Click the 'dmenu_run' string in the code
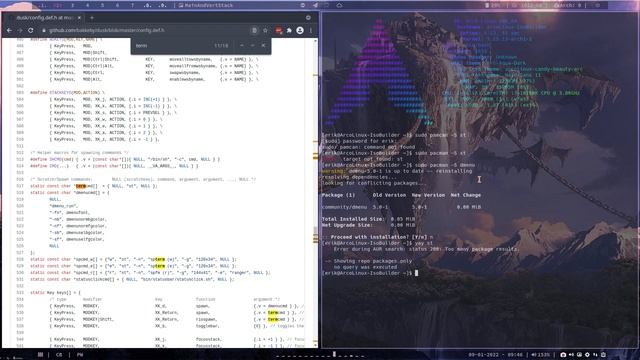Image resolution: width=640 pixels, height=360 pixels. (x=63, y=206)
